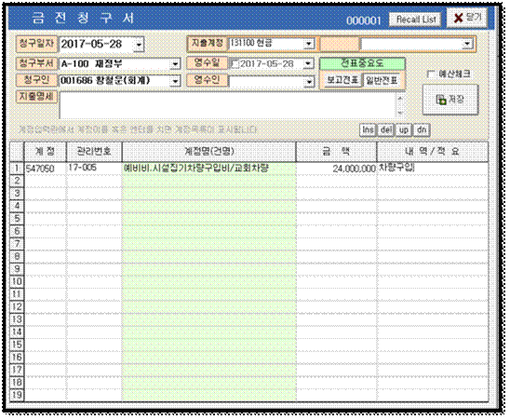Click the ins row button
This screenshot has height=420, width=510.
pyautogui.click(x=368, y=129)
